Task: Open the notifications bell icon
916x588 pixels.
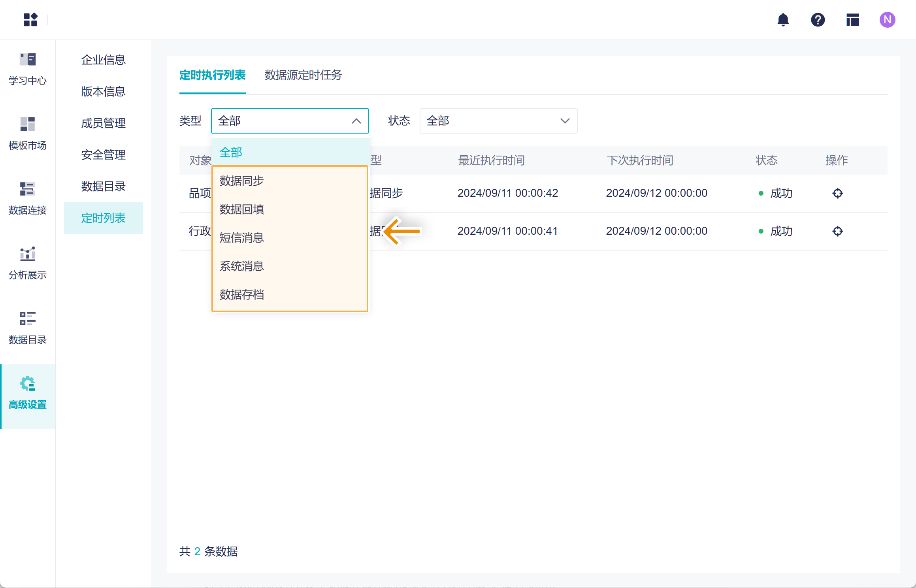Action: (783, 20)
